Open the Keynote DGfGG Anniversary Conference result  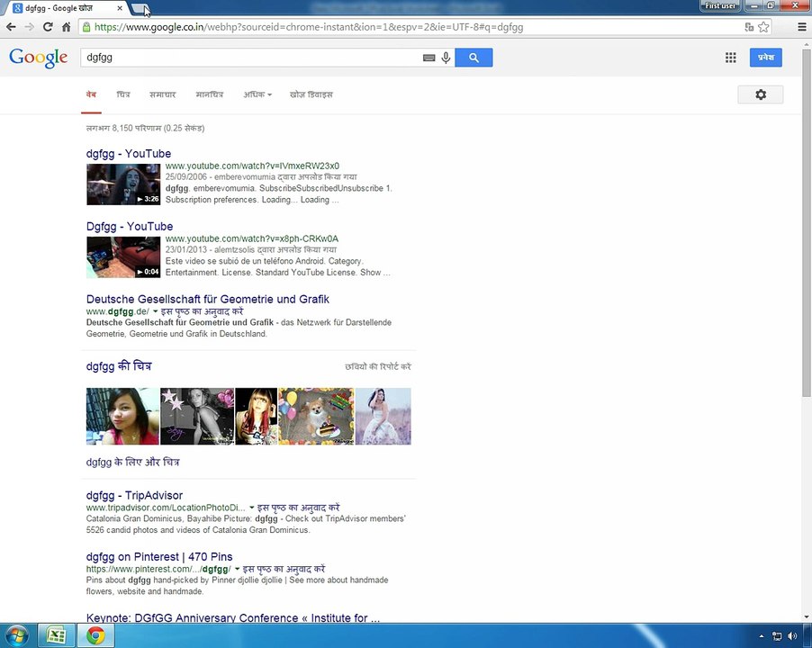232,618
